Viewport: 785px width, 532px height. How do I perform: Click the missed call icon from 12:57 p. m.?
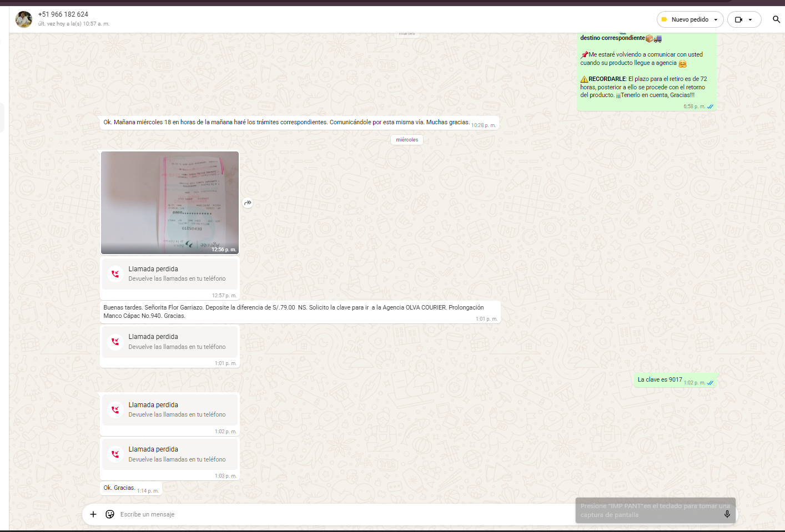click(x=115, y=274)
